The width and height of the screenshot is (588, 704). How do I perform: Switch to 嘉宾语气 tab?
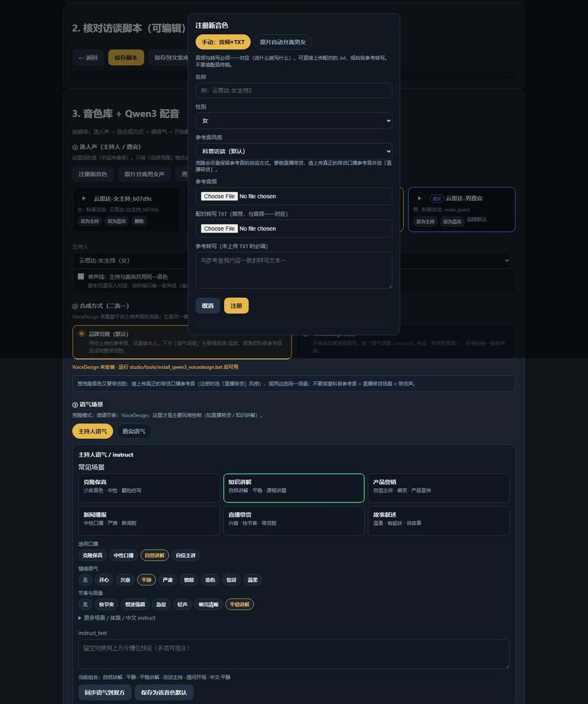pos(133,431)
